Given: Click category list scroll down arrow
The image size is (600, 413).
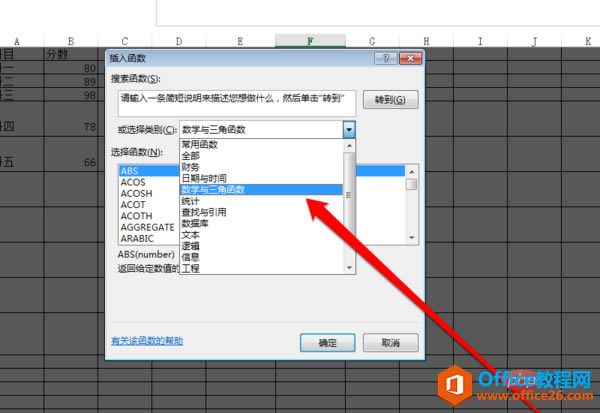Looking at the screenshot, I should (349, 268).
